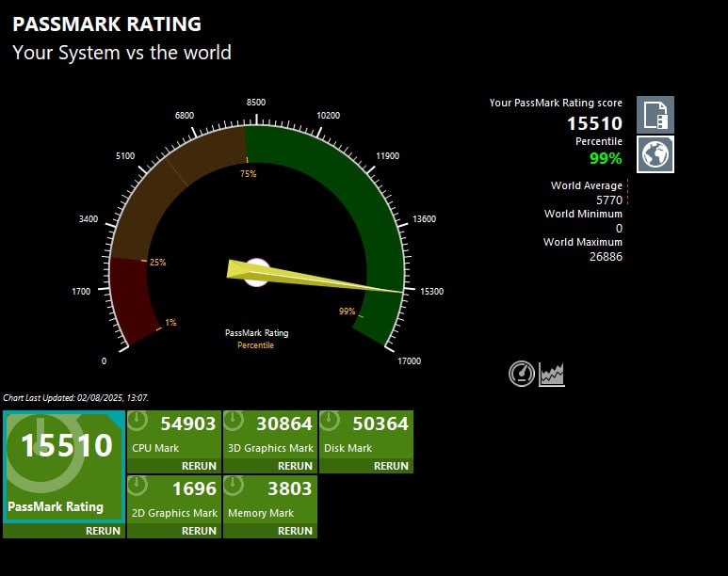
Task: Click the power icon in Memory Mark tile
Action: (x=235, y=487)
